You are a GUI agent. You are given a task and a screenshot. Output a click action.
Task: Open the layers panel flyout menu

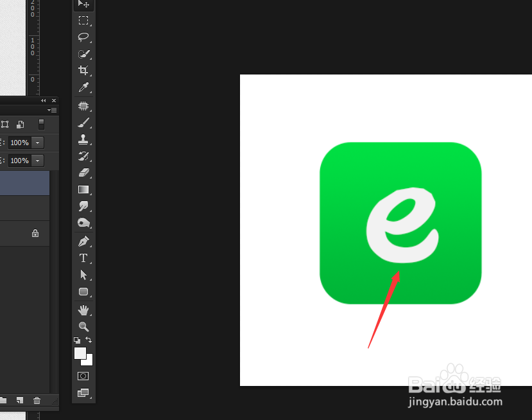point(52,110)
